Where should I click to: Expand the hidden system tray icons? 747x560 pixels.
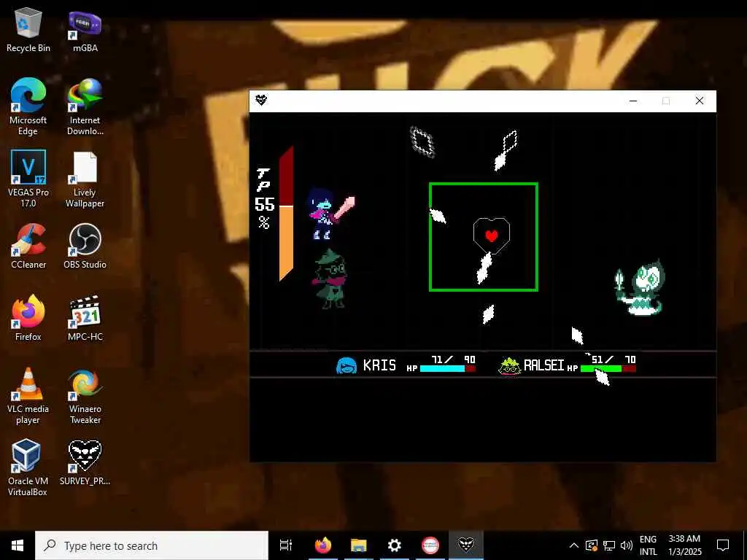click(574, 545)
